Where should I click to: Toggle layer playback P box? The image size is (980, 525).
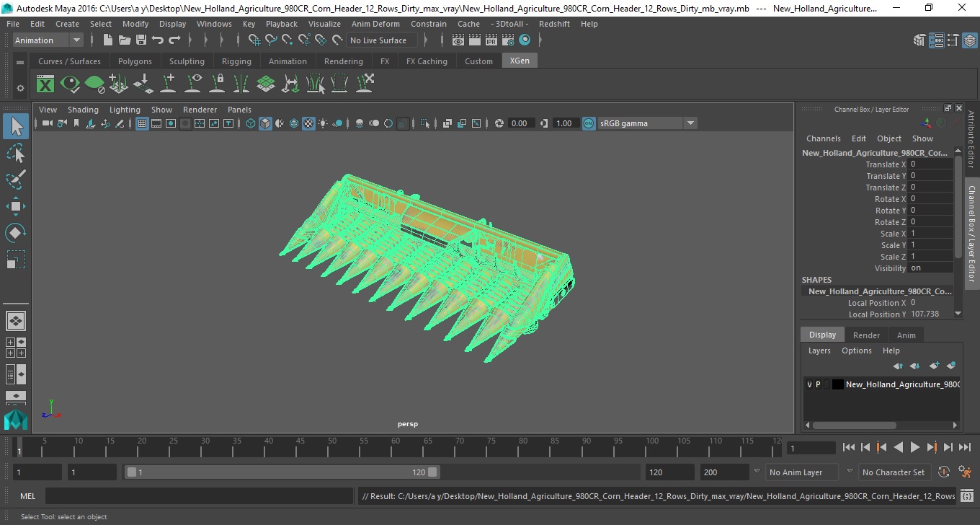tap(818, 384)
